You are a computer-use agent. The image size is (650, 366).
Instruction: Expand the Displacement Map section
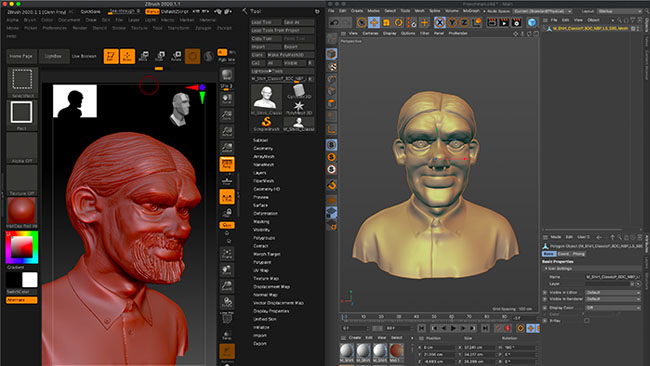(x=272, y=287)
